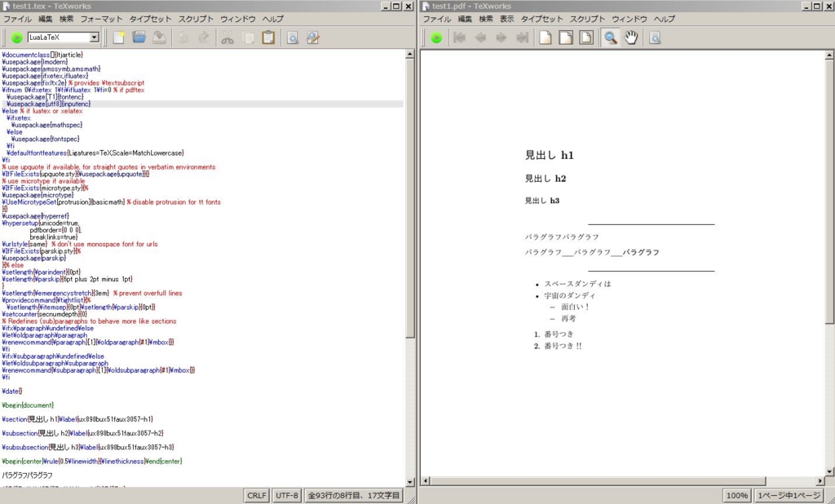Click スペースダンディは bullet in PDF
This screenshot has width=835, height=504.
point(577,284)
